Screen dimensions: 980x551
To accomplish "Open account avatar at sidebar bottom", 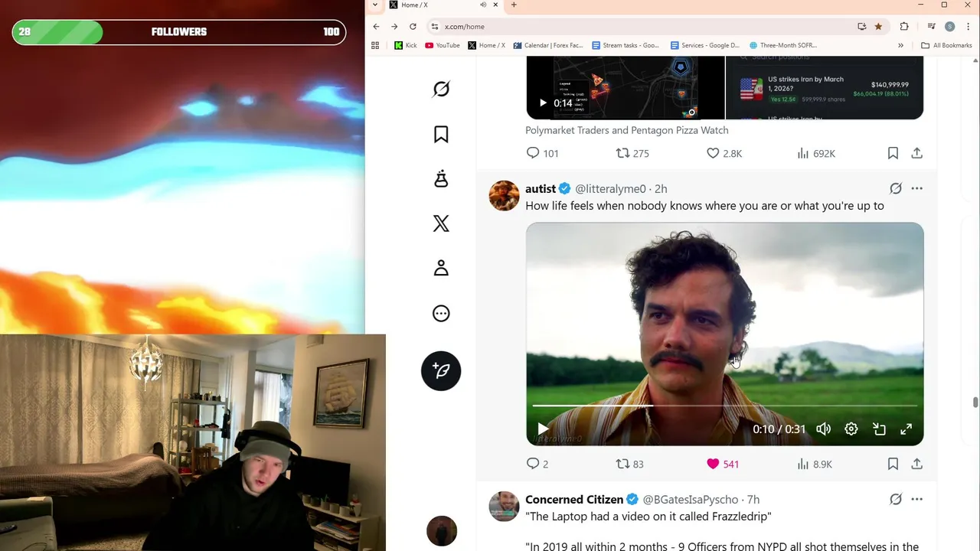I will (x=442, y=531).
